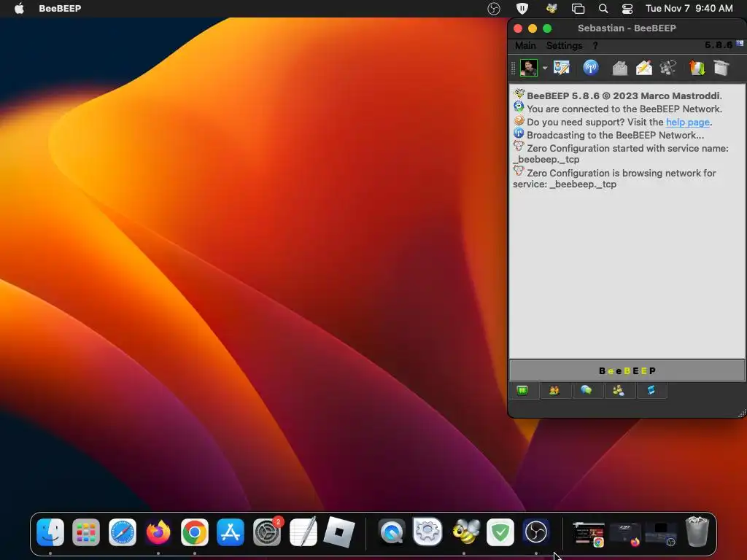Launch Google Chrome from the Dock
The image size is (747, 560).
pos(194,532)
